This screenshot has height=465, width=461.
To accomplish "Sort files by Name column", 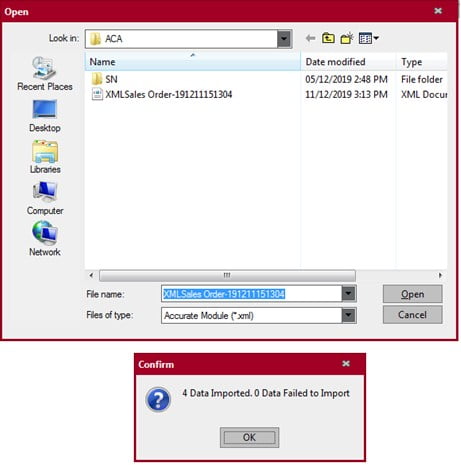I will [193, 62].
